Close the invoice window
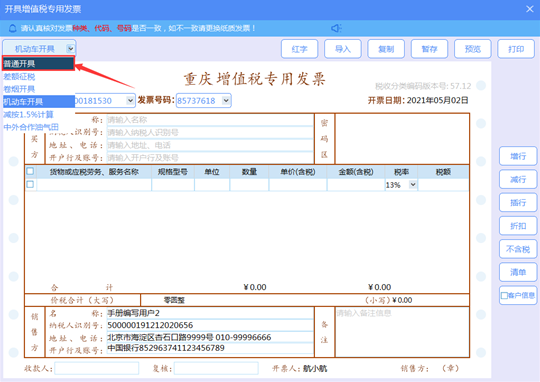Screen dimensions: 540x382 [x=530, y=9]
